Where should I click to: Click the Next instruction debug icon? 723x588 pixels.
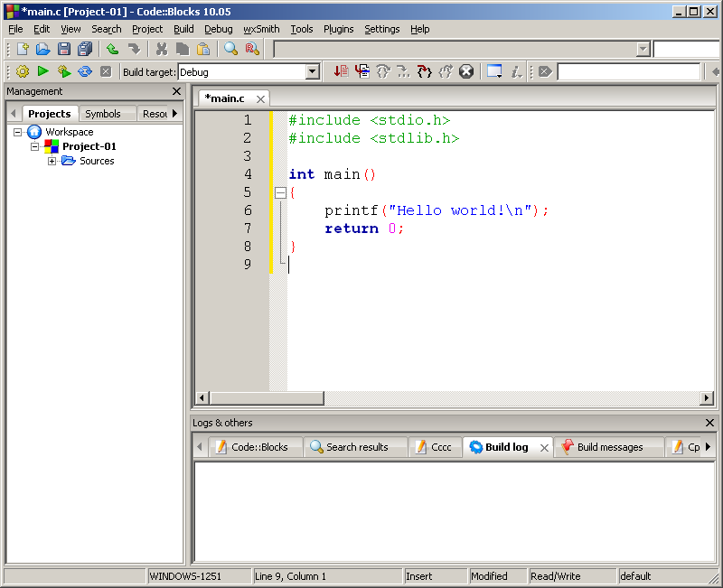pos(404,71)
